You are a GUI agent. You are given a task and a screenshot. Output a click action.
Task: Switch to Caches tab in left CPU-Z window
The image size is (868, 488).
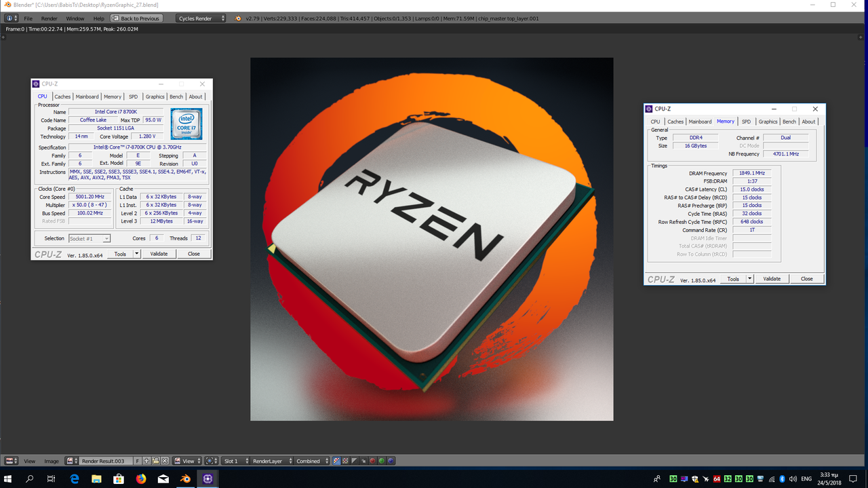[x=62, y=96]
